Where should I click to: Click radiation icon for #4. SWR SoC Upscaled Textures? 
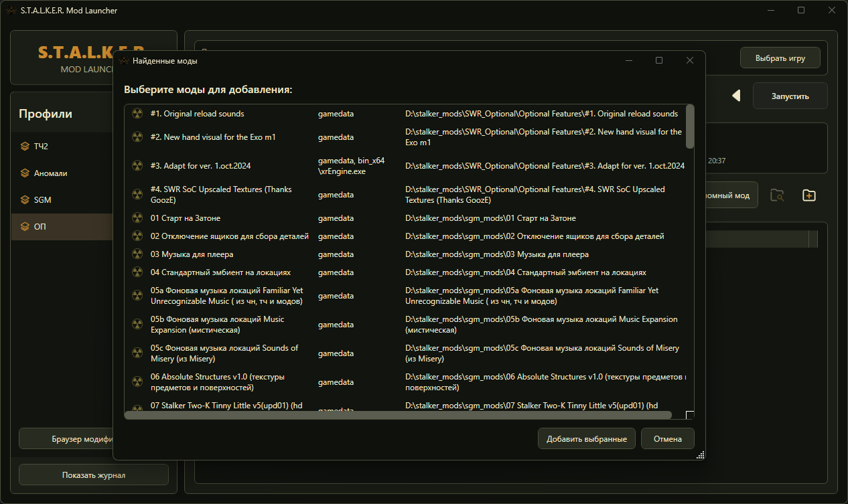137,194
